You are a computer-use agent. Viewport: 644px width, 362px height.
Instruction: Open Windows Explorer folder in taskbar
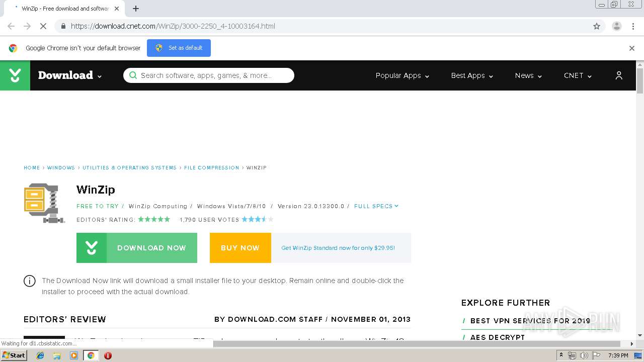(57, 355)
